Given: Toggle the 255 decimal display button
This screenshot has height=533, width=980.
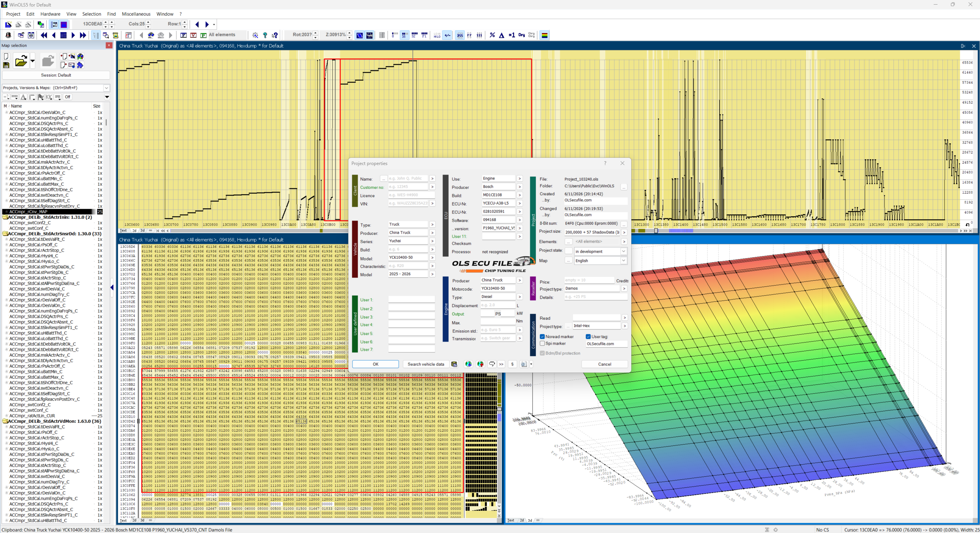Looking at the screenshot, I should coord(460,35).
